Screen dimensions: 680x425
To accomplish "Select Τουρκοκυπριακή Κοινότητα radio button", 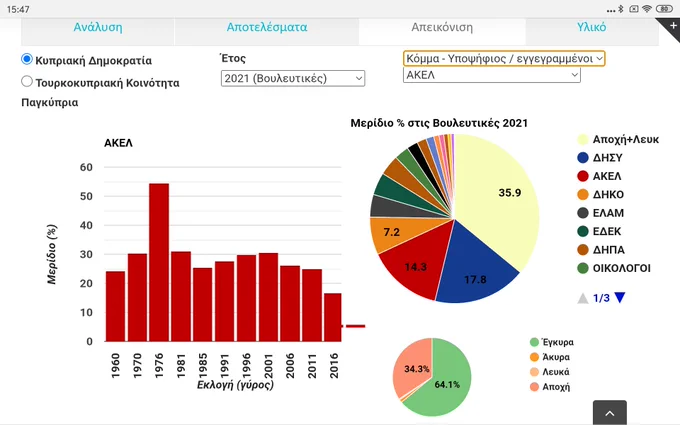I will [x=27, y=81].
